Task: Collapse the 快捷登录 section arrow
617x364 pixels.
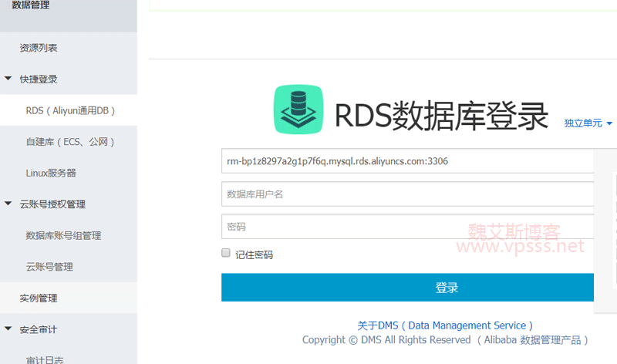Action: pyautogui.click(x=8, y=79)
